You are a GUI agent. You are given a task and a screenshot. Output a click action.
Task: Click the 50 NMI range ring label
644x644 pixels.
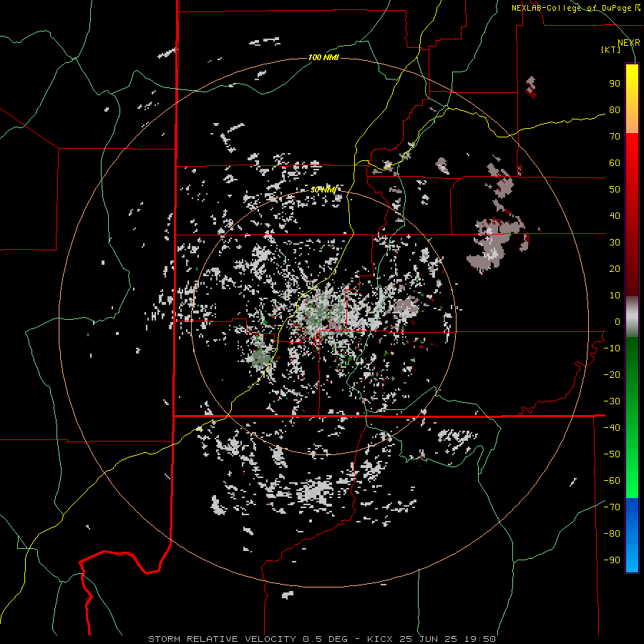tap(323, 190)
